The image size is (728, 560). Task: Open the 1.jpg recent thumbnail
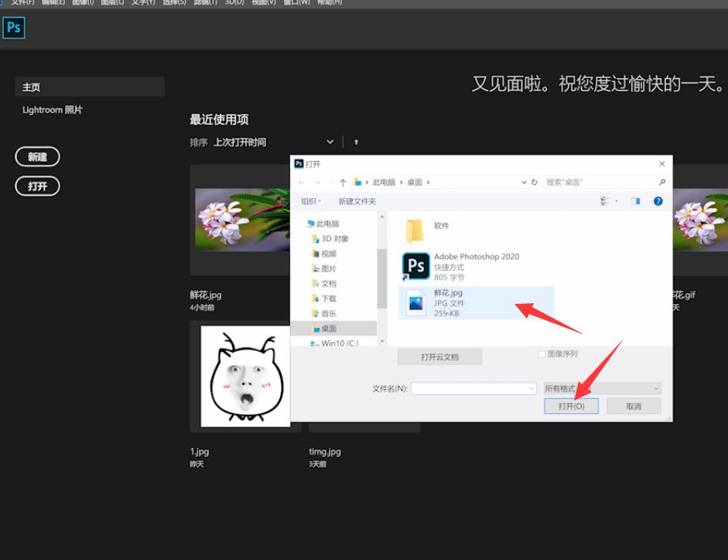(x=245, y=376)
